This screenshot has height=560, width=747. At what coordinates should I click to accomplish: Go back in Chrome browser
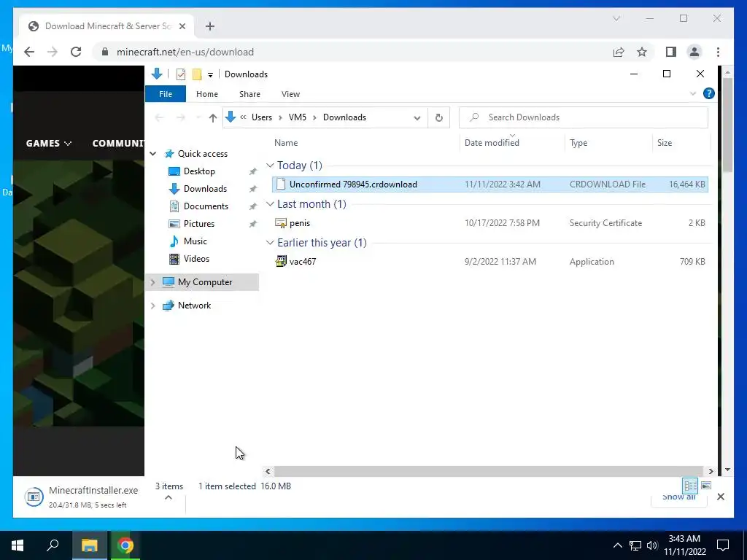click(29, 52)
